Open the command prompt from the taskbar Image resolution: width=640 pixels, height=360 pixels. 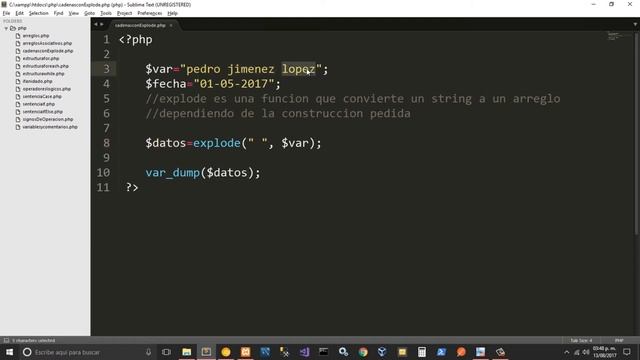point(324,352)
